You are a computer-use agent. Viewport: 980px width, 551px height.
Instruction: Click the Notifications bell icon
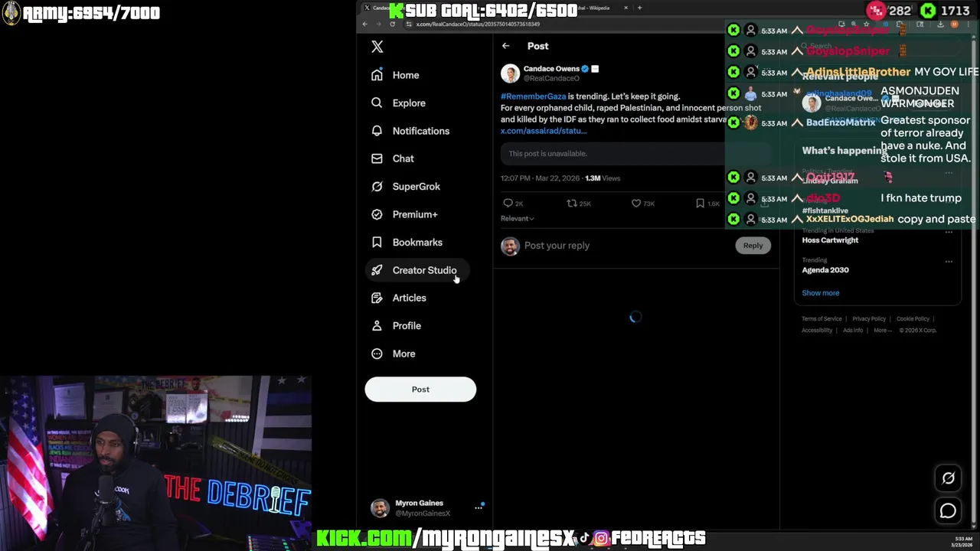click(x=377, y=131)
